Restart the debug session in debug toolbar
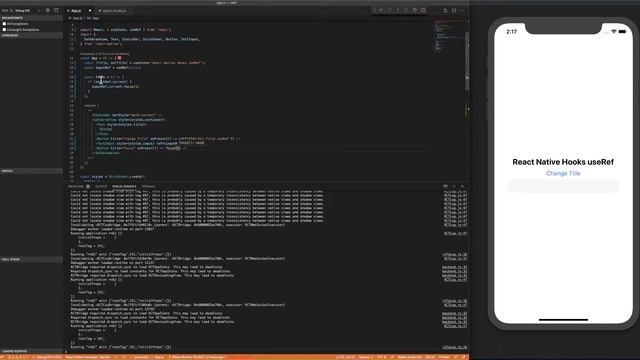 (415, 10)
